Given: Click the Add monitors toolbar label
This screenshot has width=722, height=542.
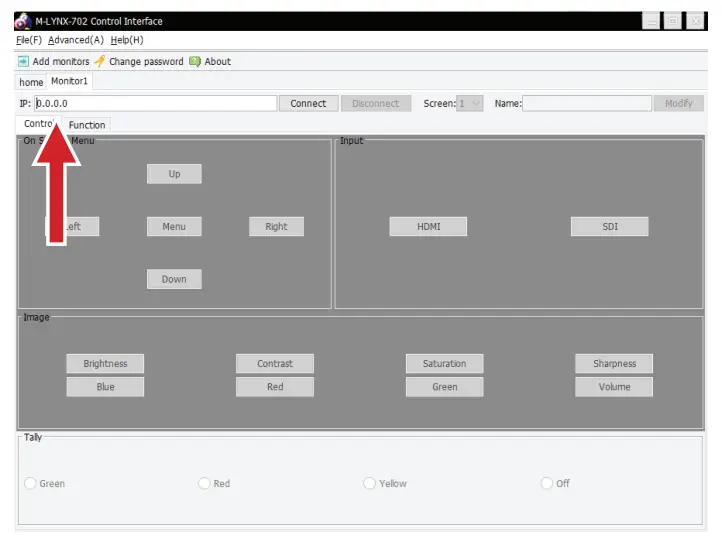Looking at the screenshot, I should (61, 61).
